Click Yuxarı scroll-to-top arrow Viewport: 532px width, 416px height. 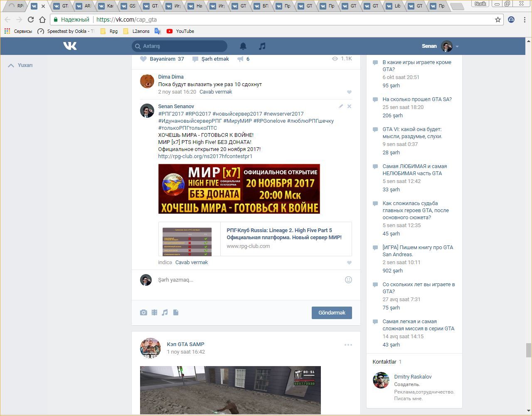11,65
